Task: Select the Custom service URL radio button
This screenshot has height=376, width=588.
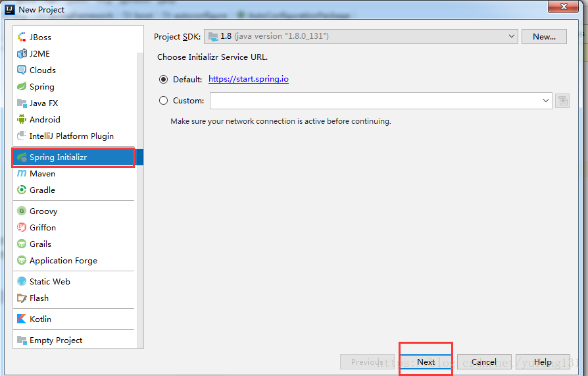Action: tap(164, 101)
